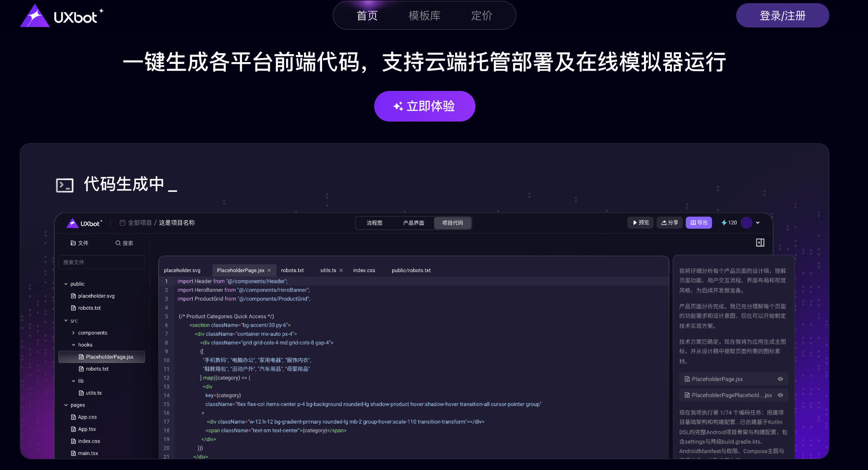Click the lightning energy icon next to 120
The width and height of the screenshot is (868, 470).
(x=724, y=222)
